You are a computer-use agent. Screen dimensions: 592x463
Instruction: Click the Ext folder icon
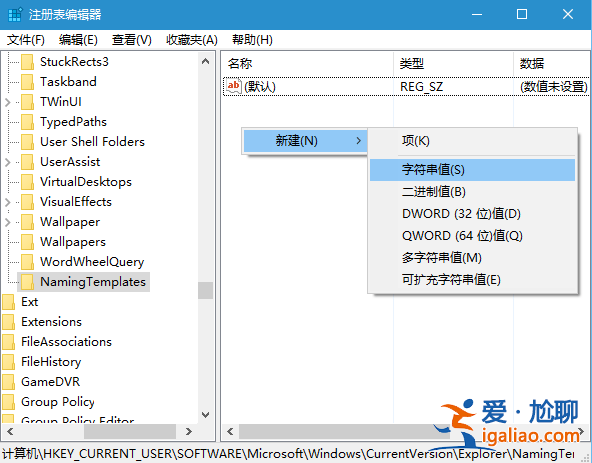tap(9, 302)
